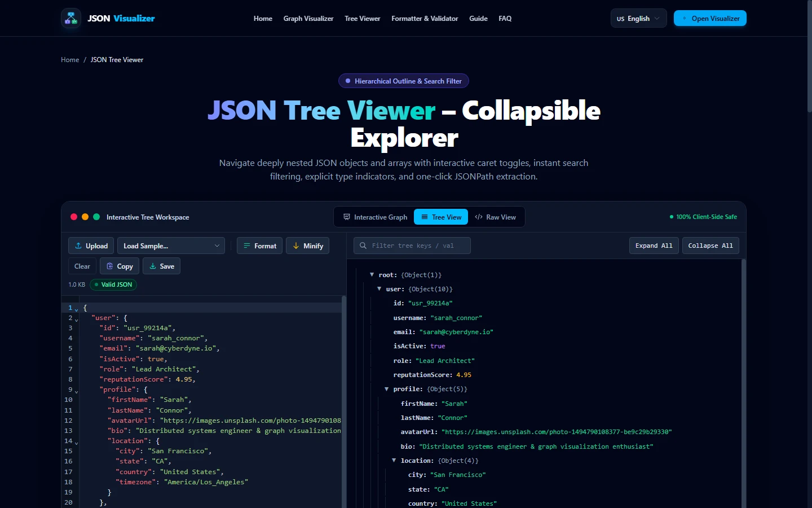Image resolution: width=812 pixels, height=508 pixels.
Task: Fold the "user" block at editor line 2
Action: coord(77,319)
